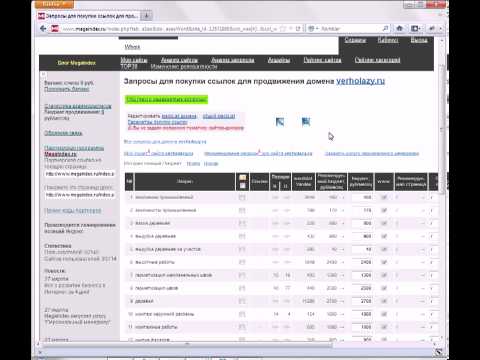The height and width of the screenshot is (360, 480).
Task: Open Мои сайты in the main navigation
Action: click(134, 60)
